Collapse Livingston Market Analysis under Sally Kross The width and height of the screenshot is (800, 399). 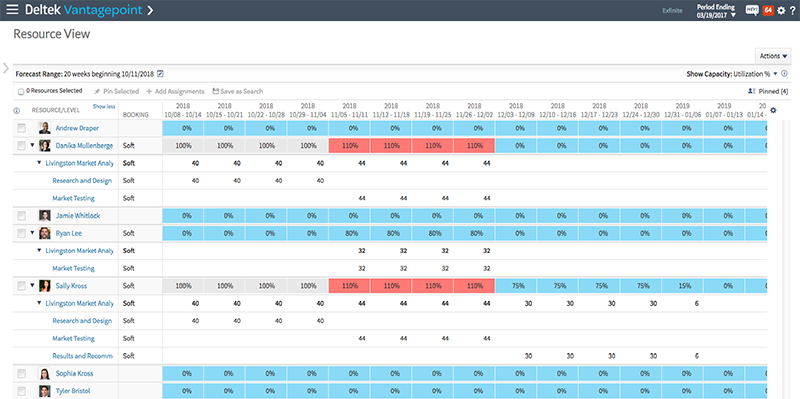point(39,304)
